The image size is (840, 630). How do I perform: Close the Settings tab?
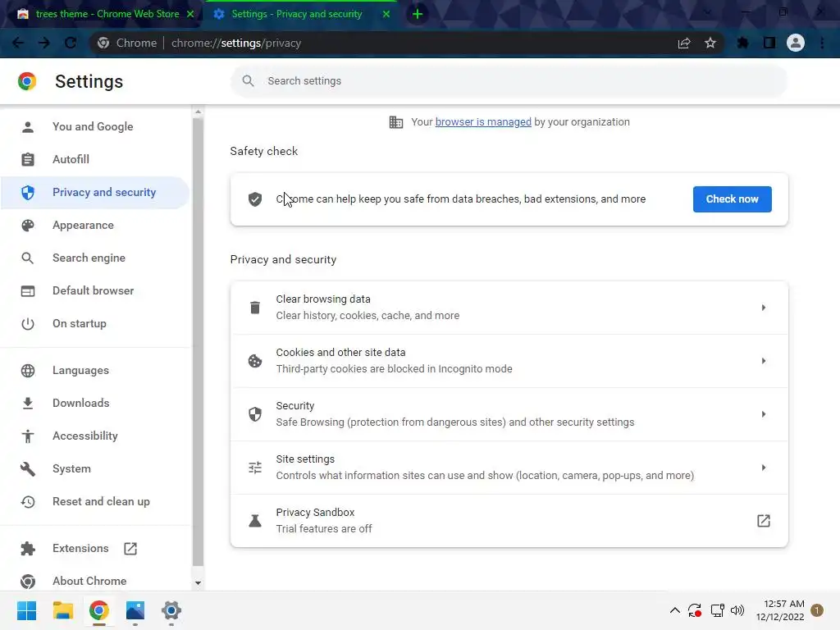pos(386,15)
